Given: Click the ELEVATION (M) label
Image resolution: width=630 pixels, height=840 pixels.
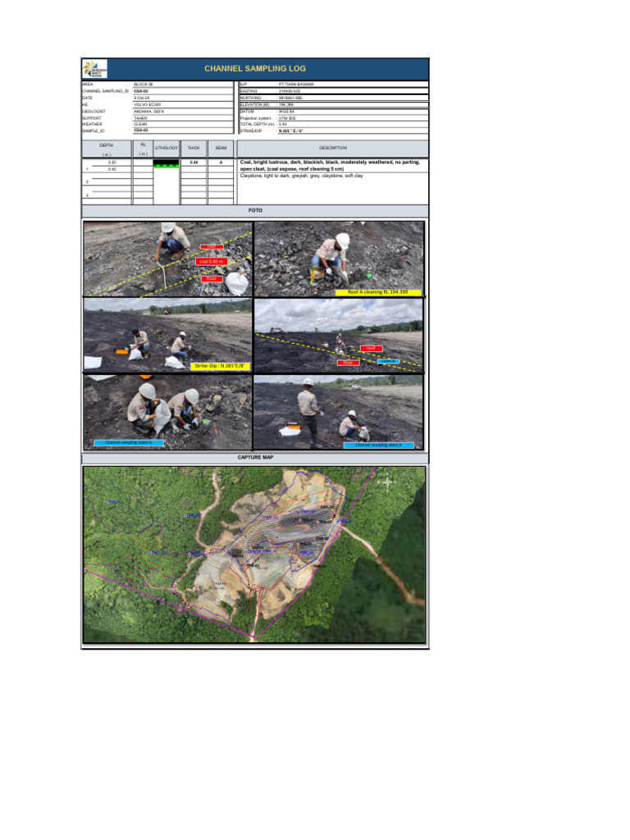Looking at the screenshot, I should pyautogui.click(x=254, y=104).
